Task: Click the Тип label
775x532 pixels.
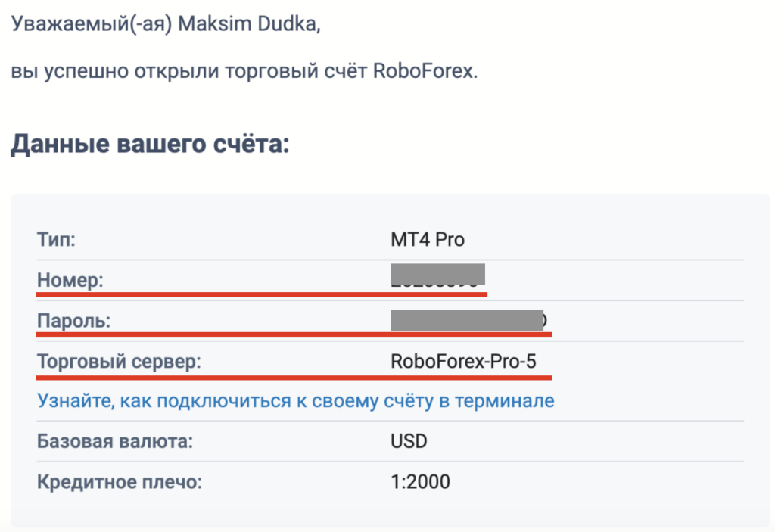Action: pos(56,240)
